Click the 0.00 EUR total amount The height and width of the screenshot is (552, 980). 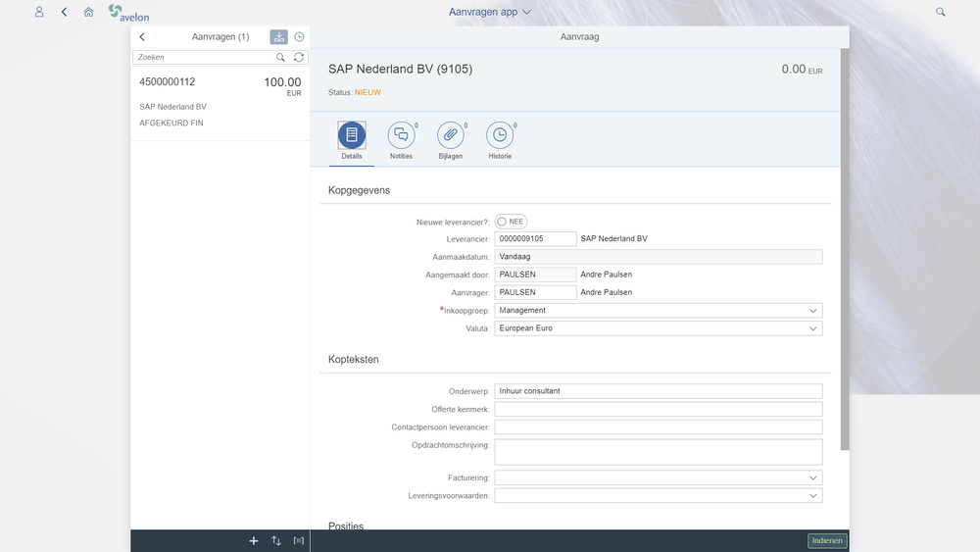(802, 70)
